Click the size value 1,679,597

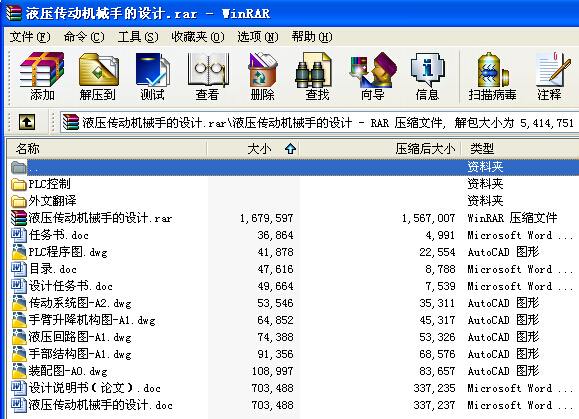(267, 218)
